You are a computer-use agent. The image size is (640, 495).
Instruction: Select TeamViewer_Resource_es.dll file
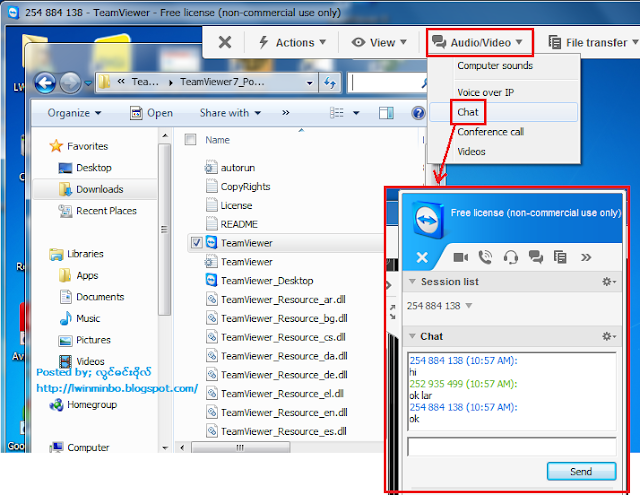276,431
